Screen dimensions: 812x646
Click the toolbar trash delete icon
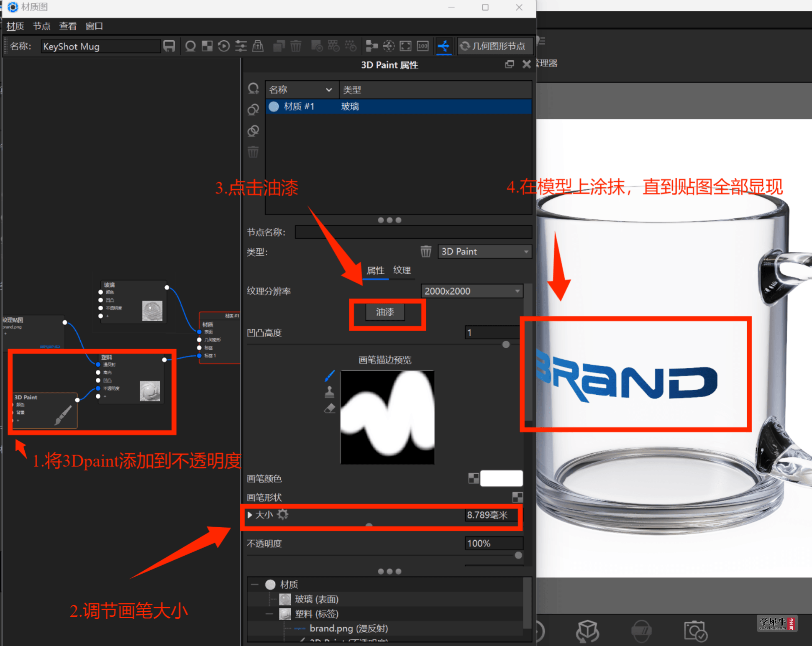(x=296, y=46)
